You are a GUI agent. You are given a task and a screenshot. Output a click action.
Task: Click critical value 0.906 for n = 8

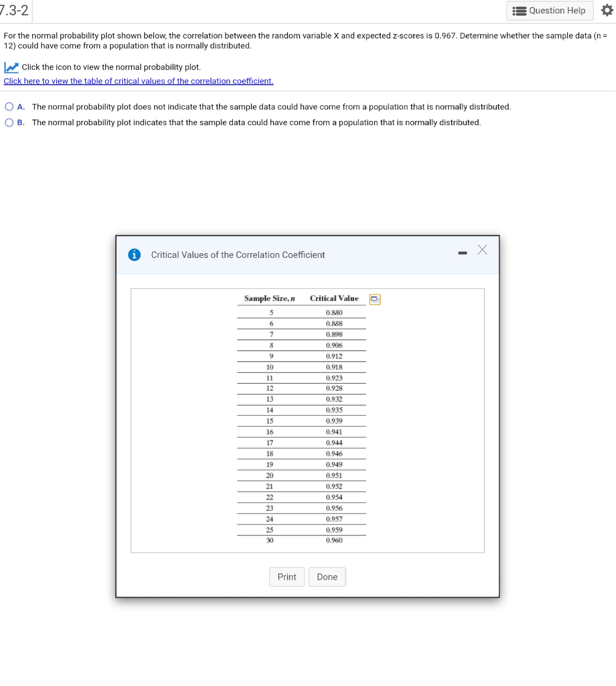(x=334, y=346)
